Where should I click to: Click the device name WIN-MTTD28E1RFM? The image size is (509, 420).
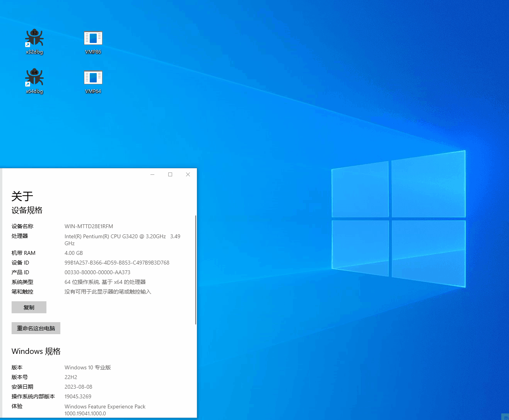[89, 226]
